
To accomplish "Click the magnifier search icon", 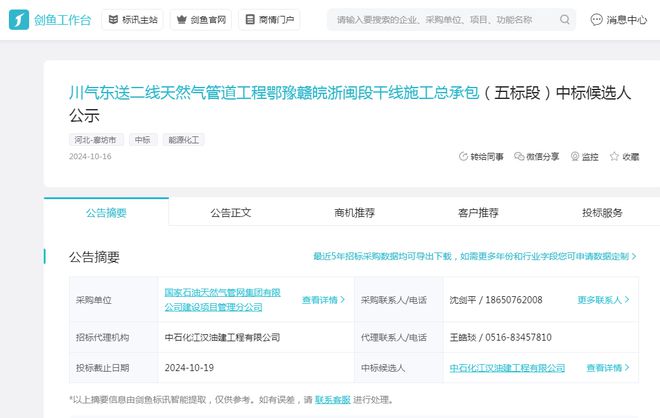I will [565, 19].
